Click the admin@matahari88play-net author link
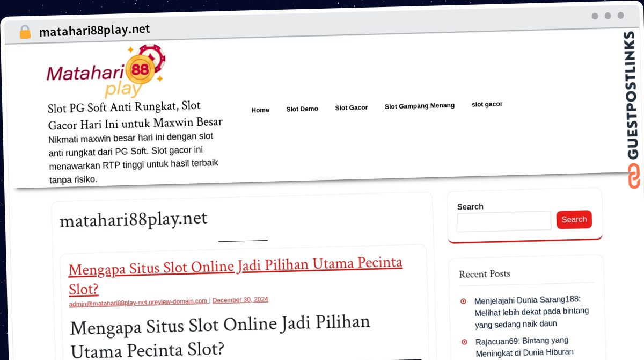The height and width of the screenshot is (360, 644). [x=138, y=302]
